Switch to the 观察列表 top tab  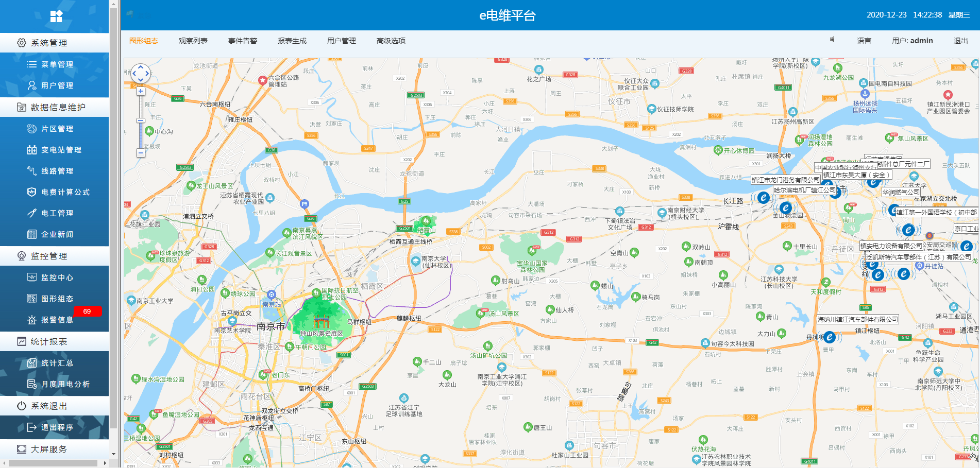tap(193, 41)
